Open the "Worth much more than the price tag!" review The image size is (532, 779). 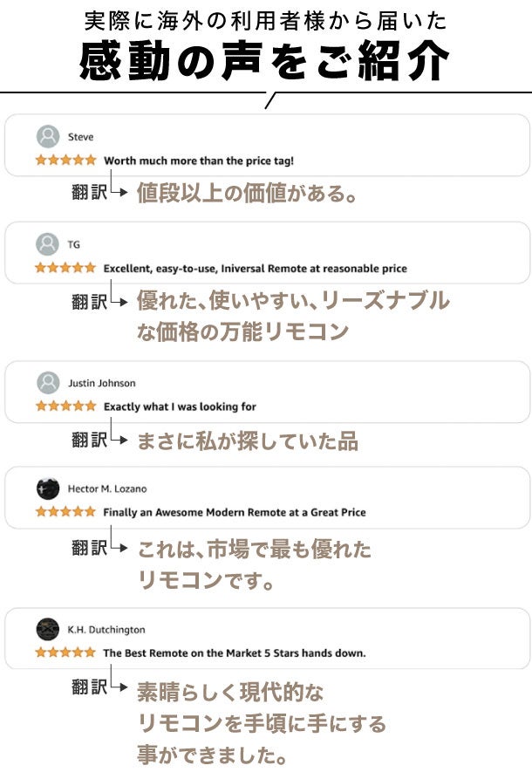pos(199,161)
